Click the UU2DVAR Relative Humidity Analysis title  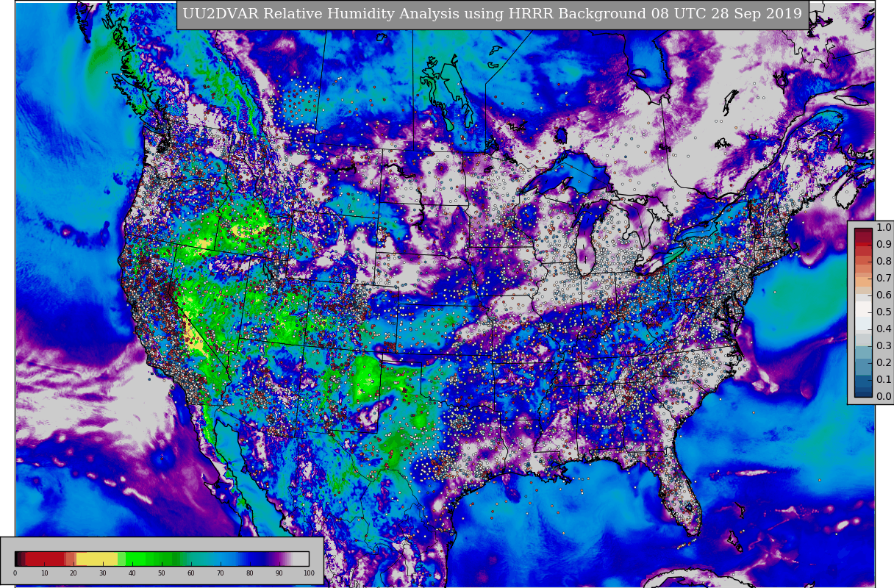492,14
